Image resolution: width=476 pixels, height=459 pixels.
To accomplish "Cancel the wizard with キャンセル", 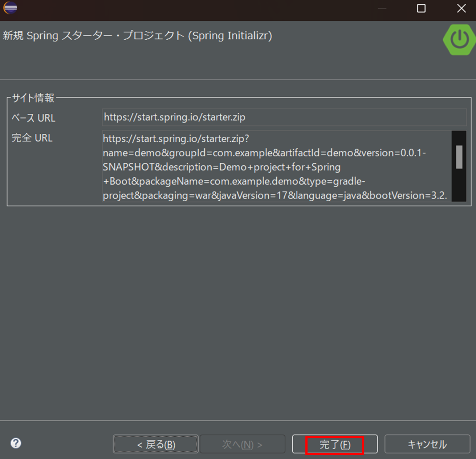I will [427, 444].
